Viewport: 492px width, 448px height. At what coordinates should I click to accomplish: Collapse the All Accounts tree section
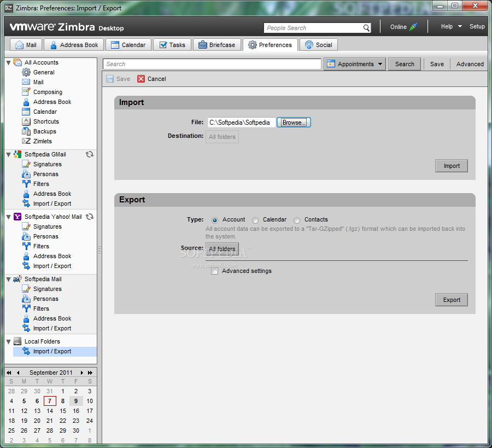coord(8,62)
